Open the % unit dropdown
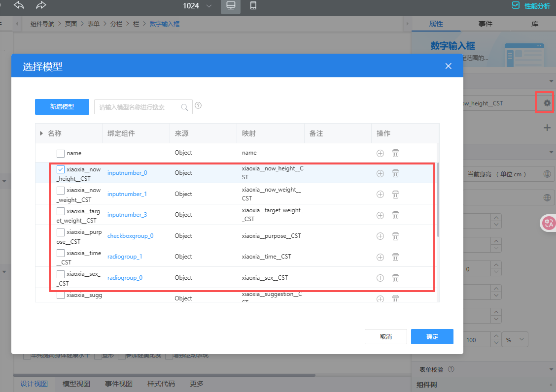This screenshot has height=392, width=556. 515,340
